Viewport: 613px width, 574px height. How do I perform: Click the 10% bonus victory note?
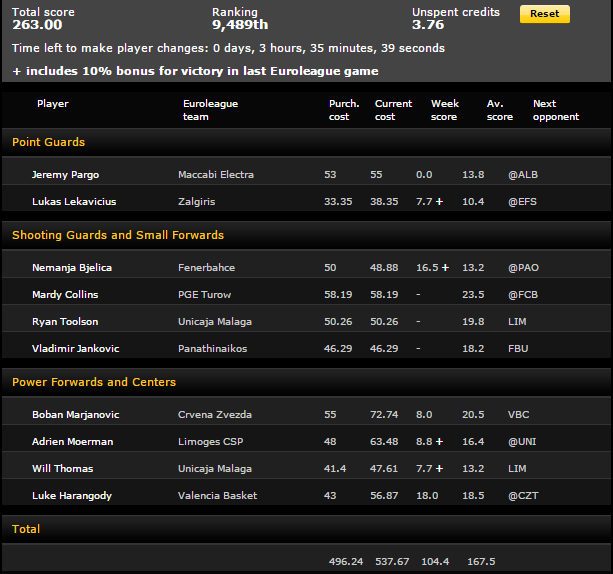click(195, 71)
